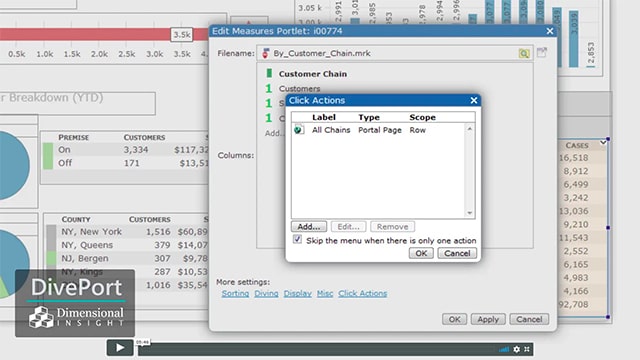The image size is (640, 360).
Task: Click the marker file icon before By_Customer_Chain.mrk
Action: [x=265, y=53]
